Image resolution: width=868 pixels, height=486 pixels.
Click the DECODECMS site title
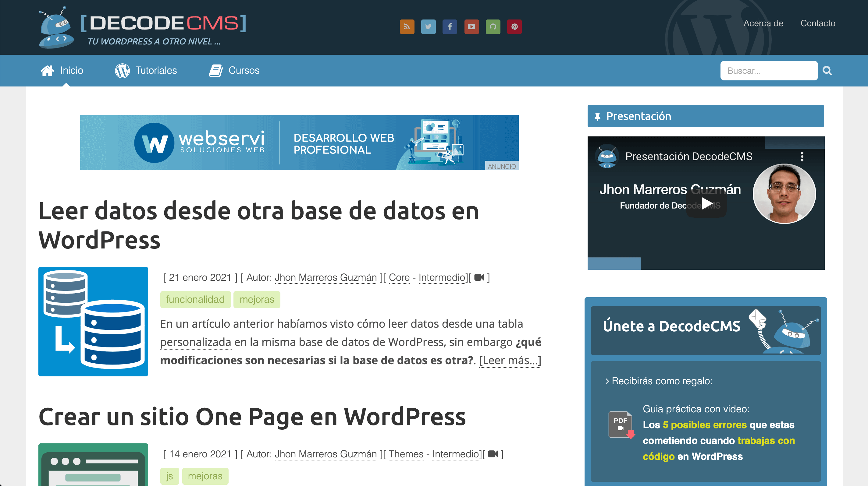pos(164,23)
